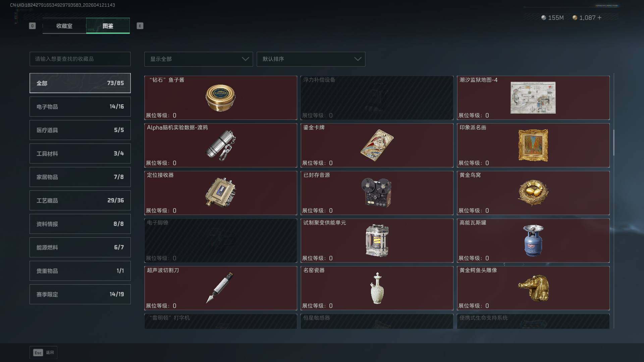Click the Esc 返回 back button

click(x=43, y=352)
